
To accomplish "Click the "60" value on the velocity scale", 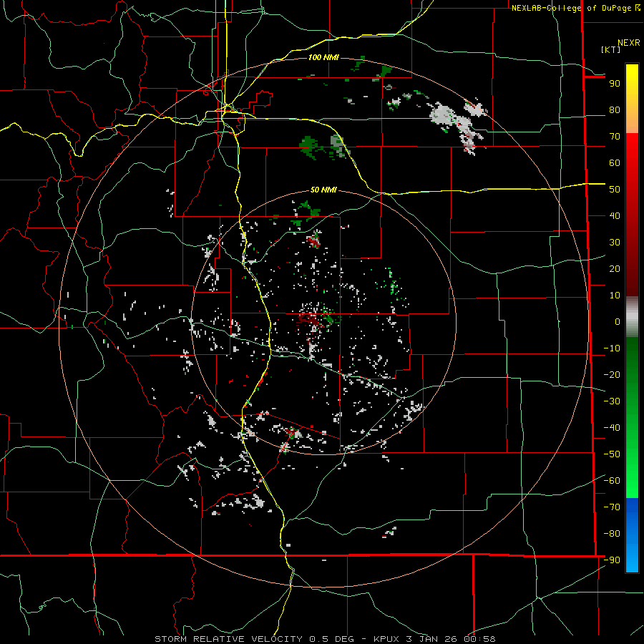I will click(x=615, y=163).
